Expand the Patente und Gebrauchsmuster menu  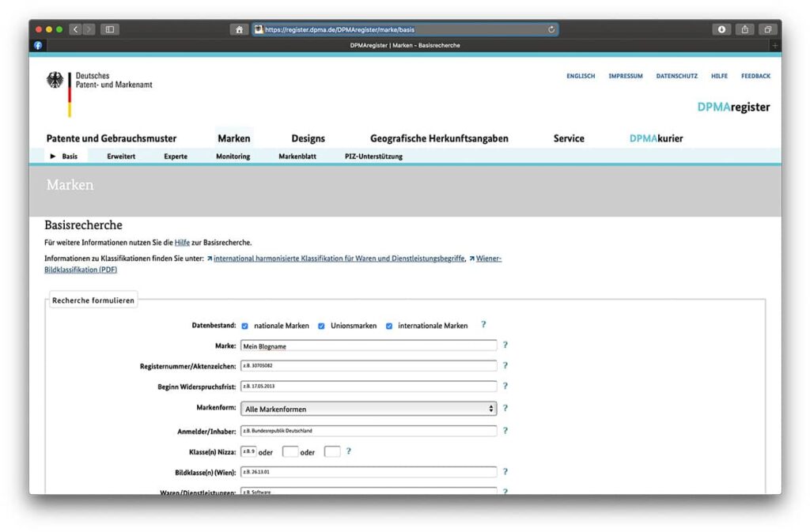(x=112, y=138)
